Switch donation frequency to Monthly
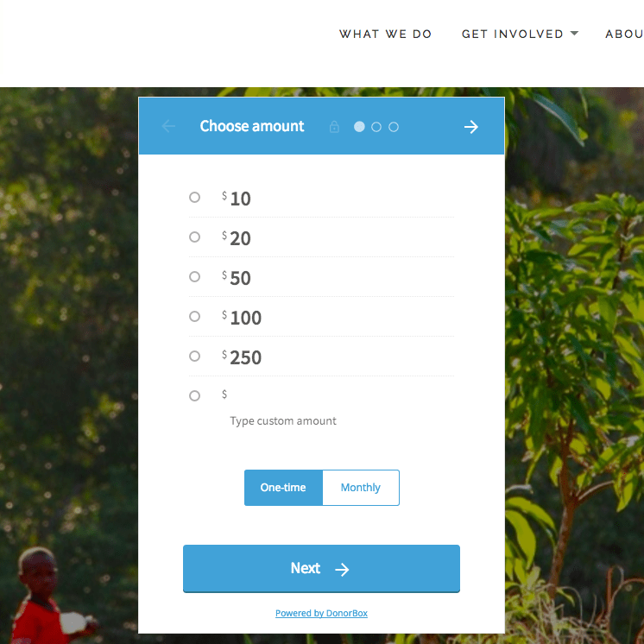 pyautogui.click(x=361, y=488)
